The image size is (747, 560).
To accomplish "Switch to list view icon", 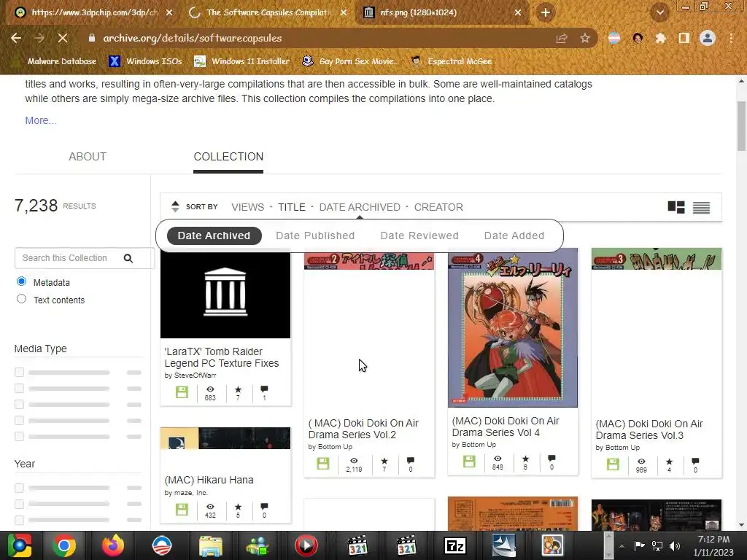I will (x=701, y=207).
